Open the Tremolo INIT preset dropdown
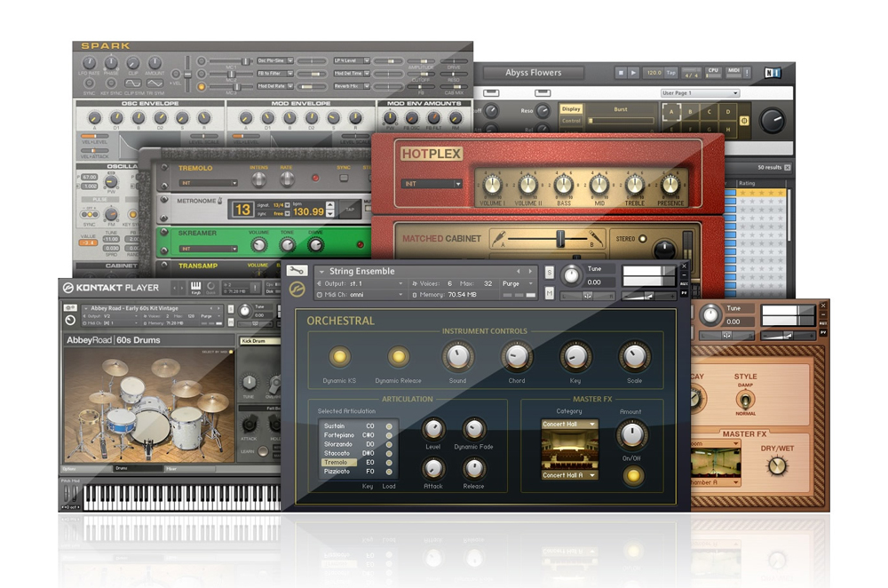 tap(209, 183)
